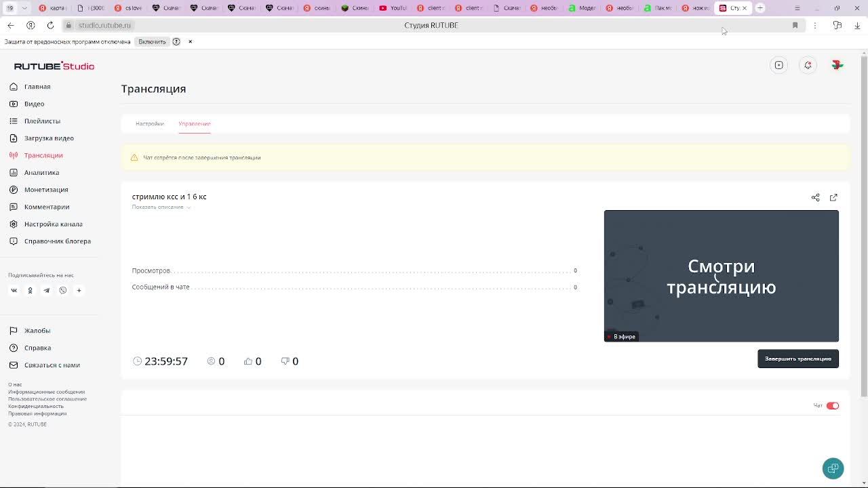The image size is (868, 488).
Task: Open Viber social link icon
Action: tap(62, 290)
